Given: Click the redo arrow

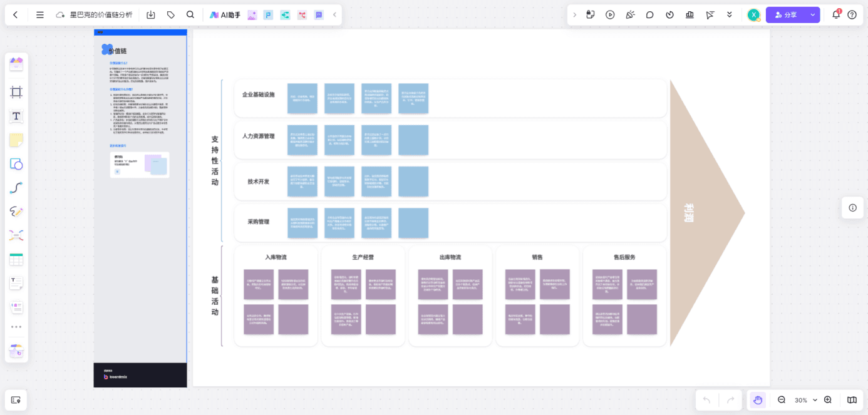Looking at the screenshot, I should tap(730, 400).
